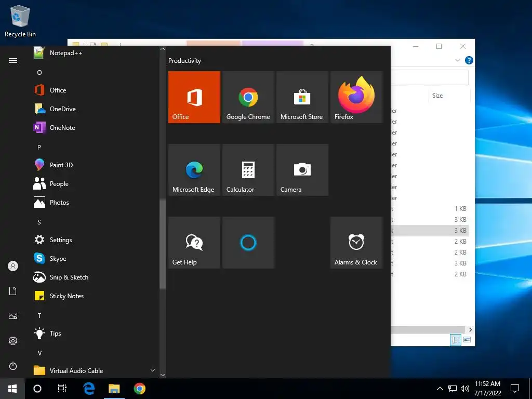Show hidden system tray icons
532x399 pixels.
coord(440,389)
